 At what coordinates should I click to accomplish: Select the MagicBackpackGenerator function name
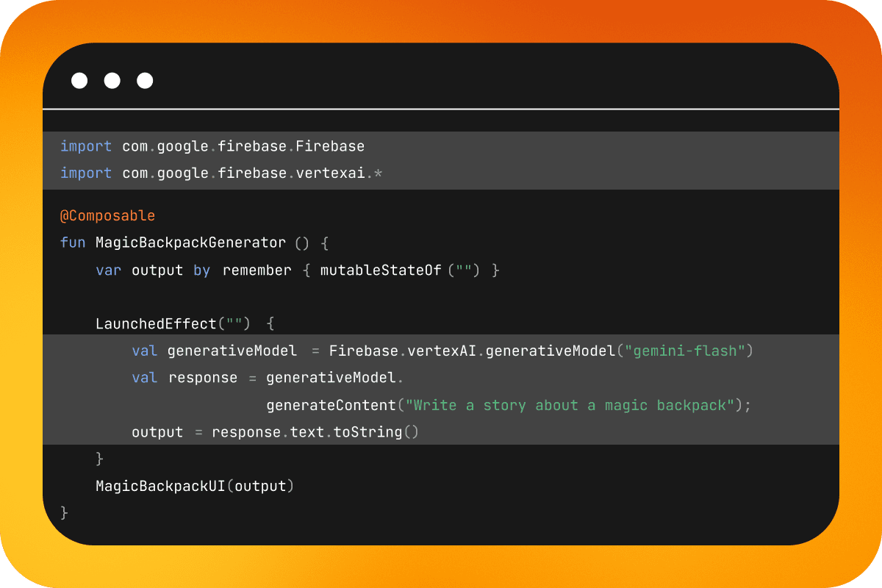tap(190, 243)
